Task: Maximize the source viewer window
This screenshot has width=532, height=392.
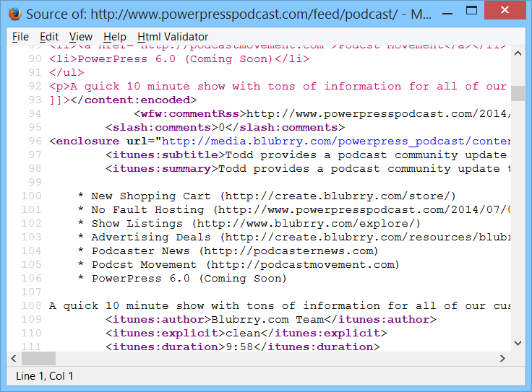Action: [471, 11]
